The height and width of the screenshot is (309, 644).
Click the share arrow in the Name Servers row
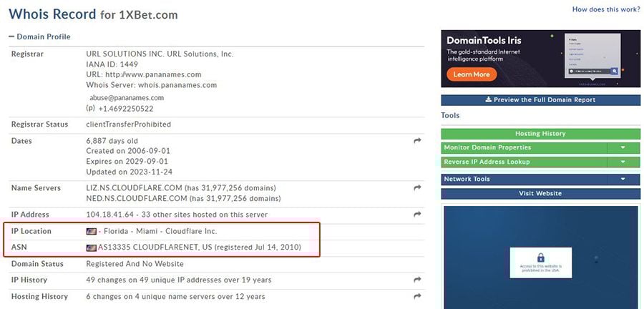tap(417, 188)
